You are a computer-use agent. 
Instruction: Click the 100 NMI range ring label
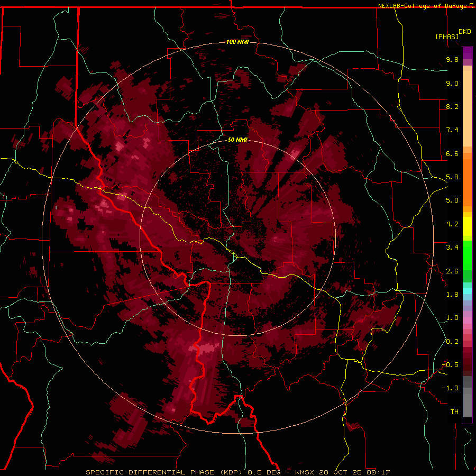pyautogui.click(x=237, y=42)
